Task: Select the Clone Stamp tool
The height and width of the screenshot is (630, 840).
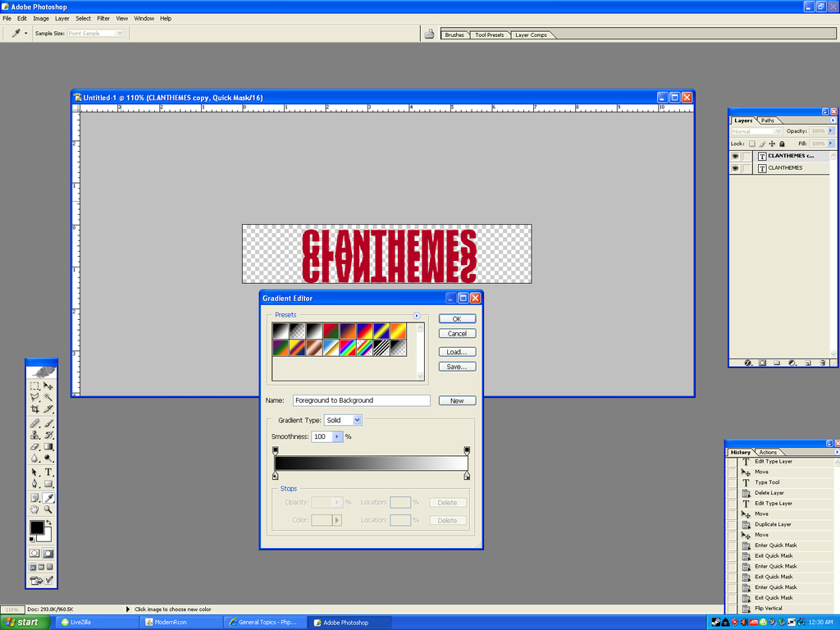Action: [34, 435]
